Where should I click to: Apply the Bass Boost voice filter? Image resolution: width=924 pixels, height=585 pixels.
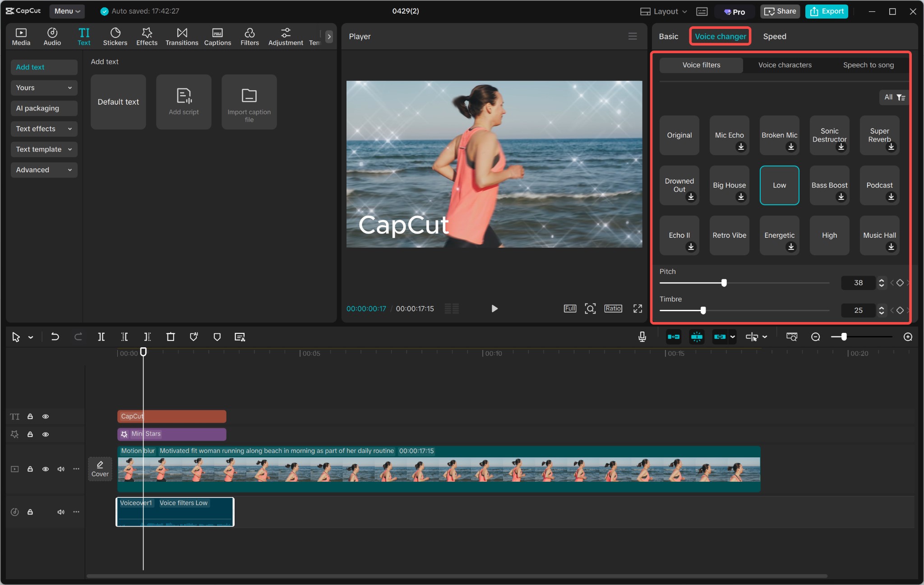pos(829,185)
